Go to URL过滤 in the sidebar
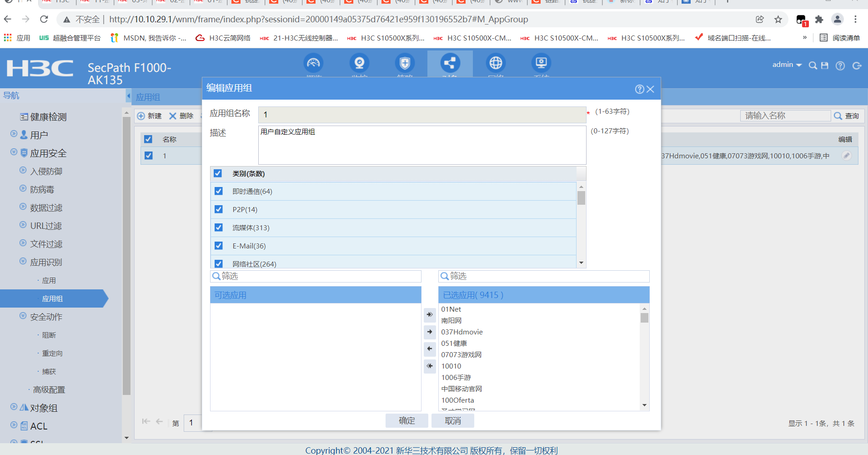Viewport: 868px width, 455px height. pyautogui.click(x=46, y=226)
